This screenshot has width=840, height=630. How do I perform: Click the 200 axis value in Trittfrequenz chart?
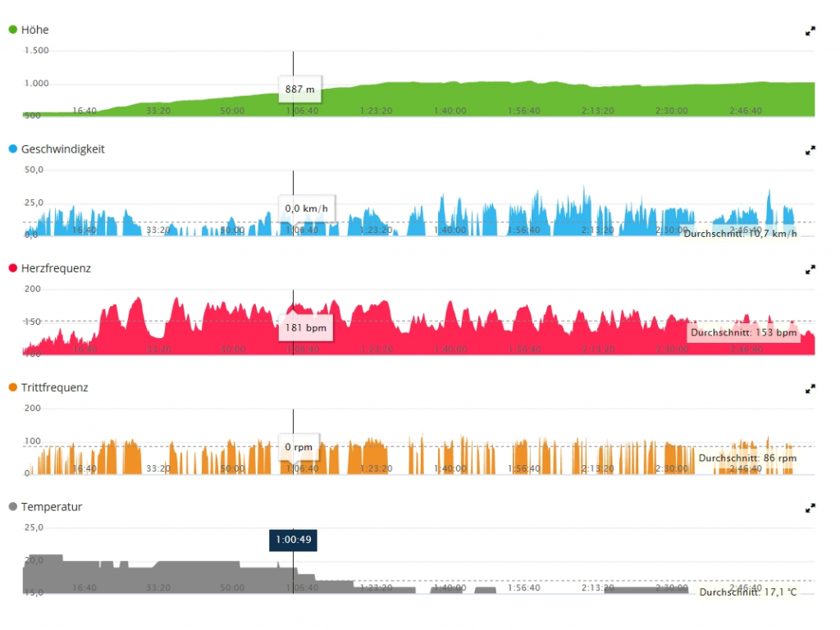coord(33,409)
